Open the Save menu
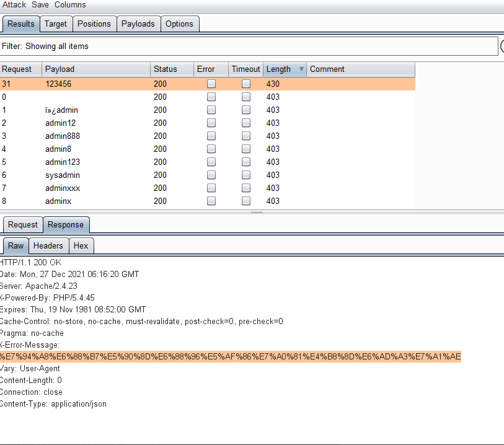 click(40, 5)
